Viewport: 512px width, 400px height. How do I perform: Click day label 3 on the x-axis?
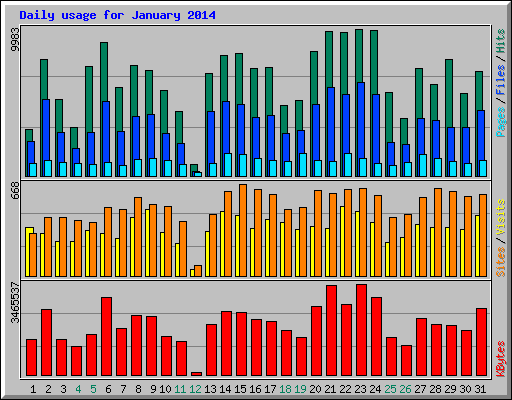pos(63,389)
